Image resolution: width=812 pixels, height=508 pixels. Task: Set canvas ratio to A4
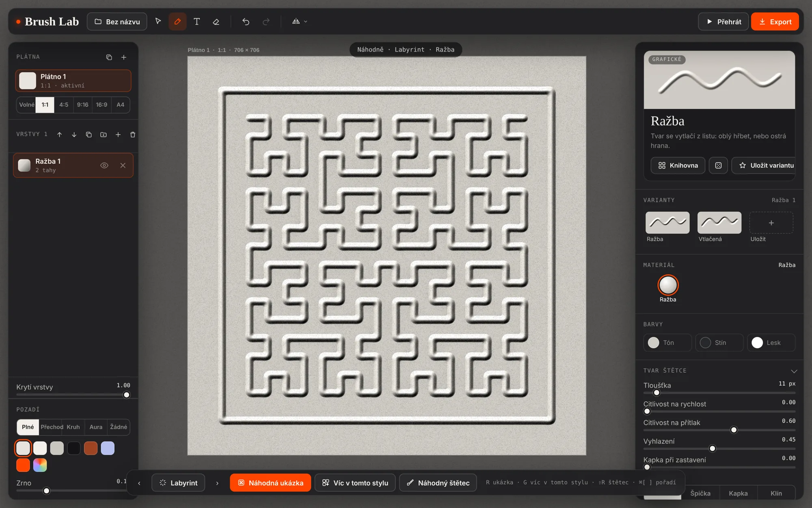click(121, 105)
